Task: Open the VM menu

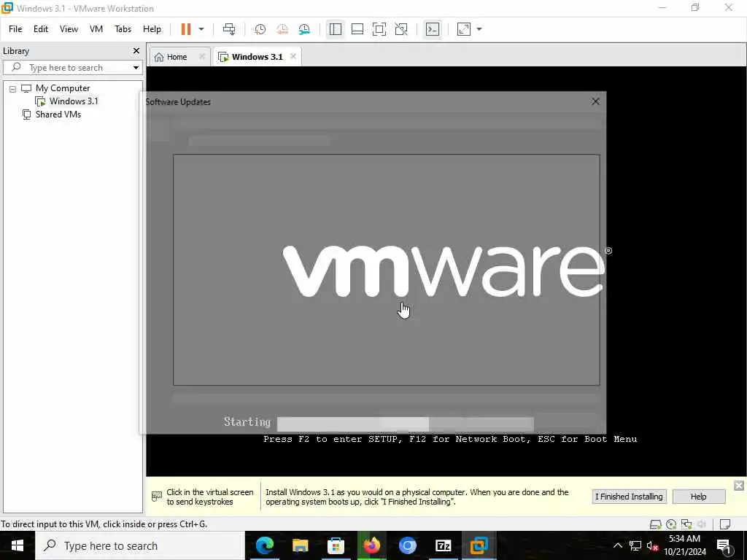Action: tap(96, 29)
